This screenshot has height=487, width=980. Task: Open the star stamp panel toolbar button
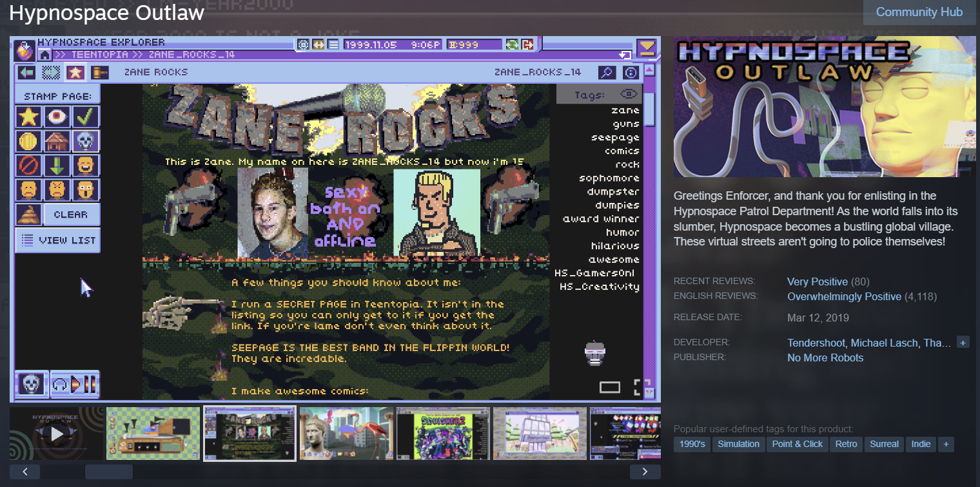pyautogui.click(x=75, y=72)
